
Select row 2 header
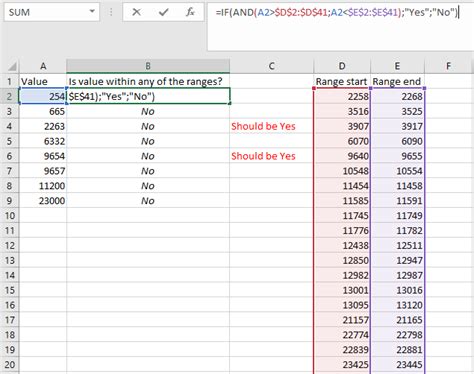click(9, 96)
